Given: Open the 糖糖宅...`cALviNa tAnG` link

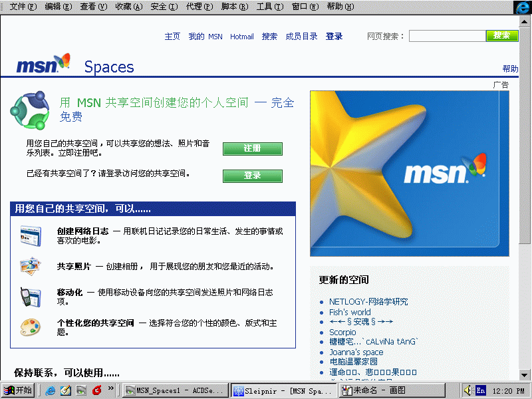Looking at the screenshot, I should pos(374,342).
